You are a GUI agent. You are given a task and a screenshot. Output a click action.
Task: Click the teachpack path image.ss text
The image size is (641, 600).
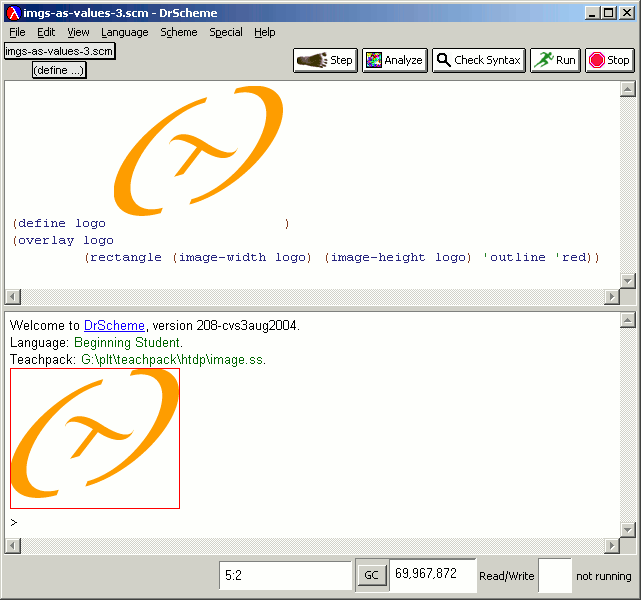point(173,360)
